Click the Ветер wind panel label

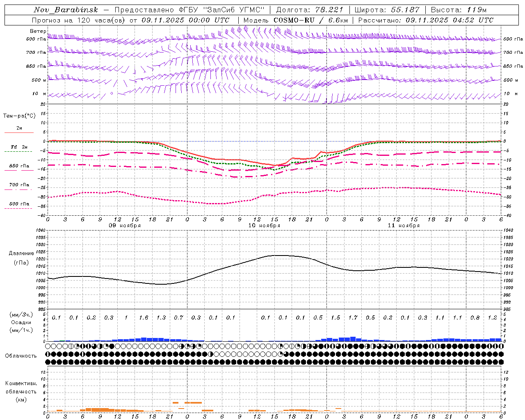(38, 31)
